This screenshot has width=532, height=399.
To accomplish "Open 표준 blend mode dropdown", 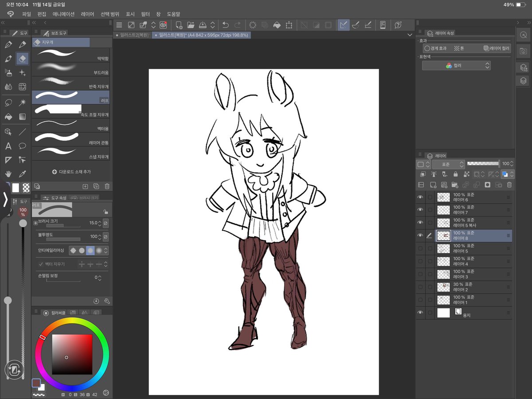I will 448,164.
